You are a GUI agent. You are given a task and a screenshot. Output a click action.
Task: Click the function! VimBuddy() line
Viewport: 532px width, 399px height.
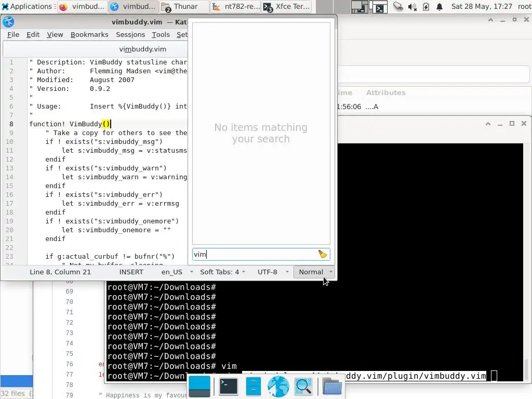[x=70, y=124]
